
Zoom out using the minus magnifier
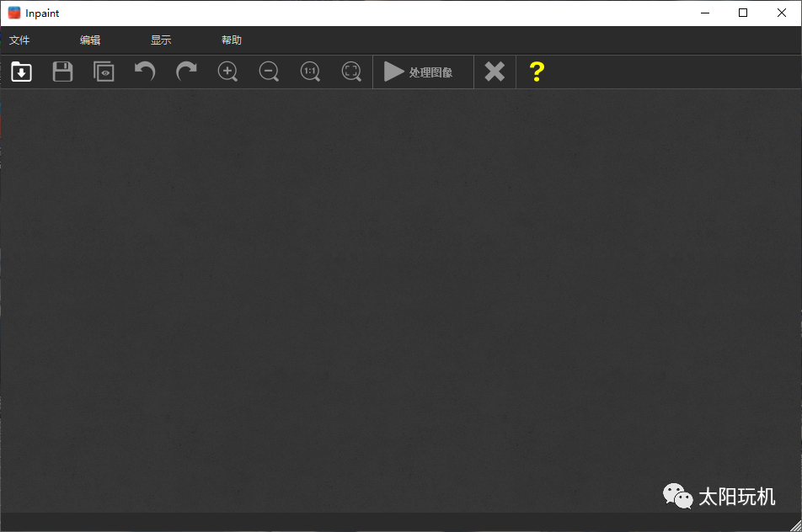point(269,72)
